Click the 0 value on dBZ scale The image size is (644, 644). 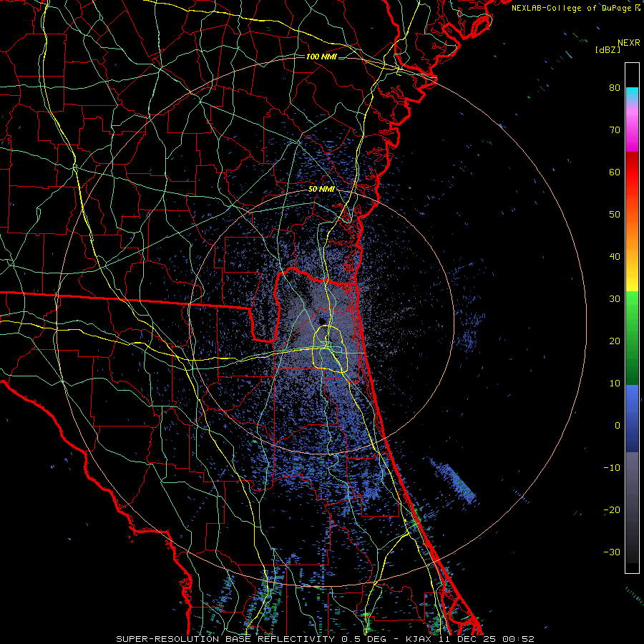[618, 426]
